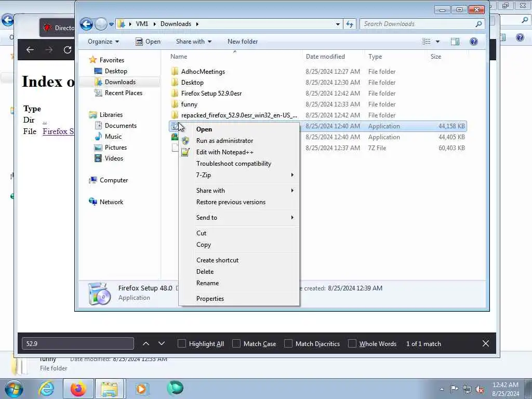Choose Delete in the context menu

(x=239, y=271)
